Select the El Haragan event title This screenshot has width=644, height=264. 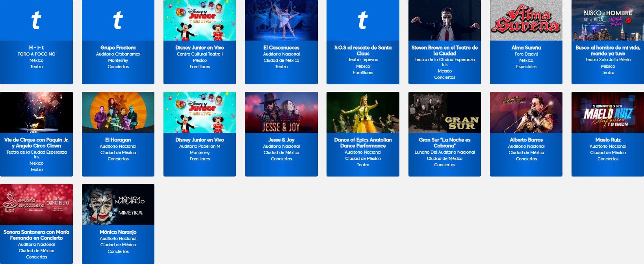pyautogui.click(x=118, y=140)
